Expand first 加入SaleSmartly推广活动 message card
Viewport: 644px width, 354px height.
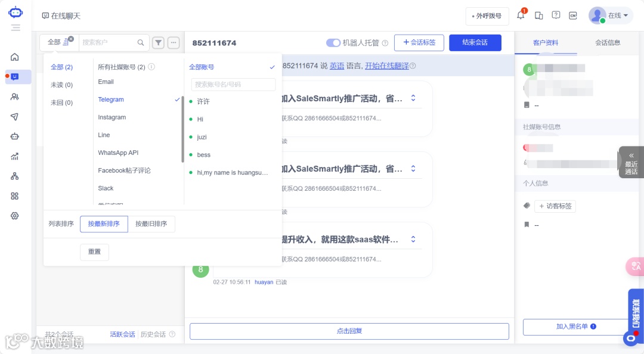pos(413,98)
